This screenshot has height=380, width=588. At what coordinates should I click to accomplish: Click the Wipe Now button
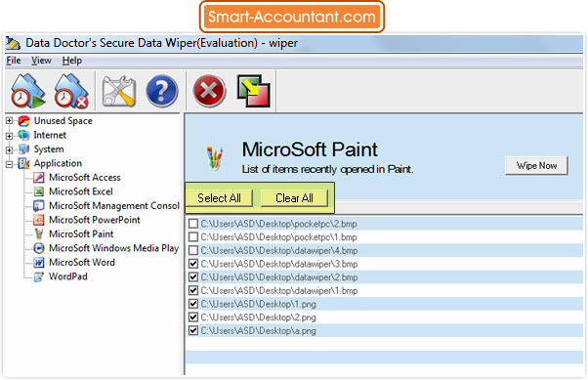tap(536, 165)
